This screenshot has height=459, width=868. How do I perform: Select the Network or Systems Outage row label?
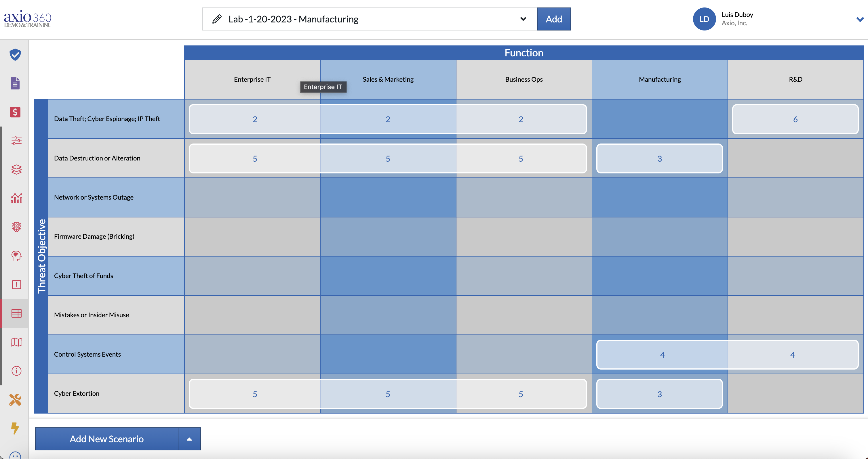coord(116,197)
